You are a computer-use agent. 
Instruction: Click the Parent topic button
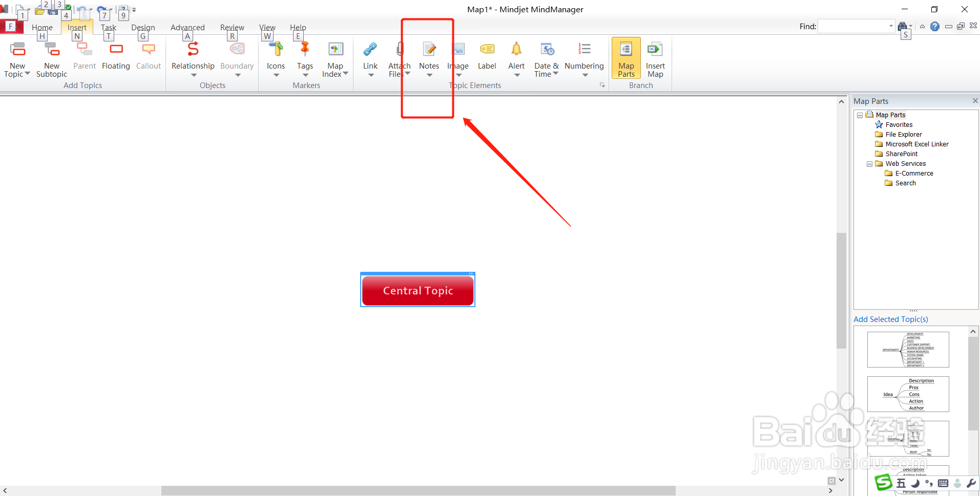pyautogui.click(x=85, y=55)
